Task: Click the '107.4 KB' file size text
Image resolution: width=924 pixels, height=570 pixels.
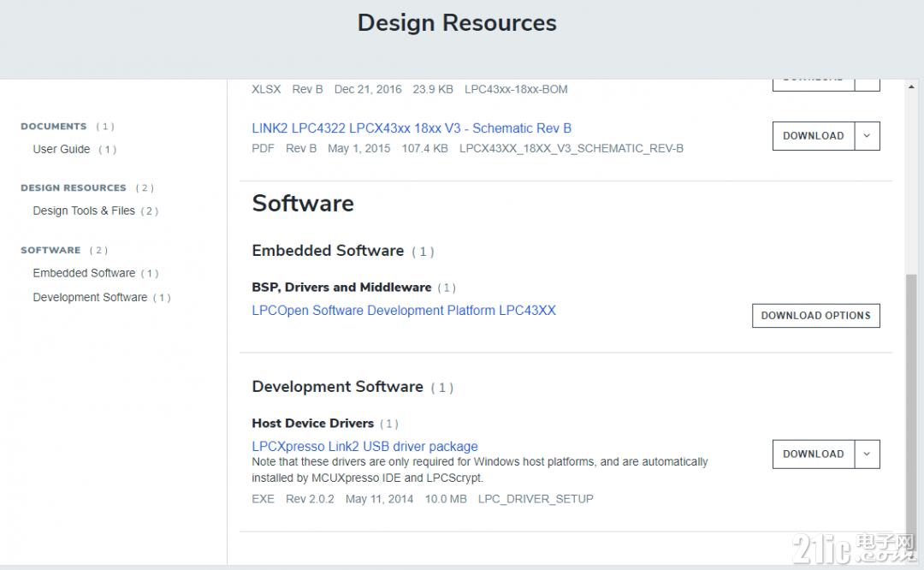Action: [425, 148]
